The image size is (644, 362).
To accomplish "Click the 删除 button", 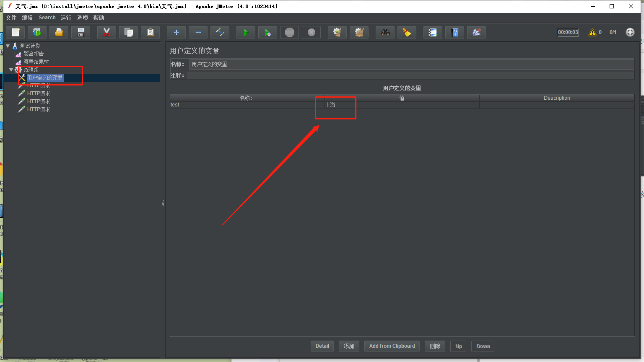I will (435, 346).
